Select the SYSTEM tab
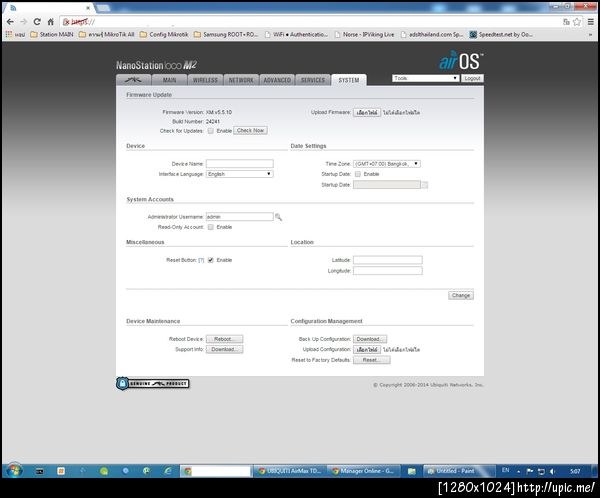Image resolution: width=600 pixels, height=498 pixels. (349, 80)
